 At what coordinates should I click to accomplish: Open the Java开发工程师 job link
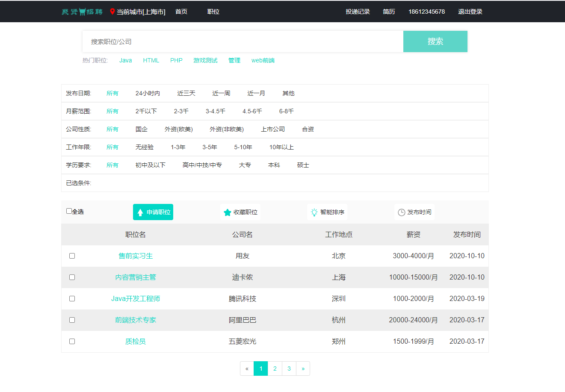pos(136,298)
